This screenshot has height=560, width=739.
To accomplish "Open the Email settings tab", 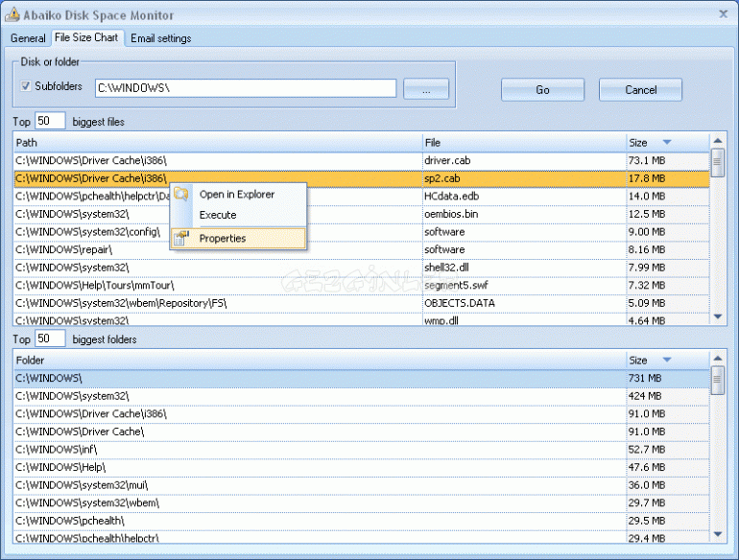I will (160, 38).
